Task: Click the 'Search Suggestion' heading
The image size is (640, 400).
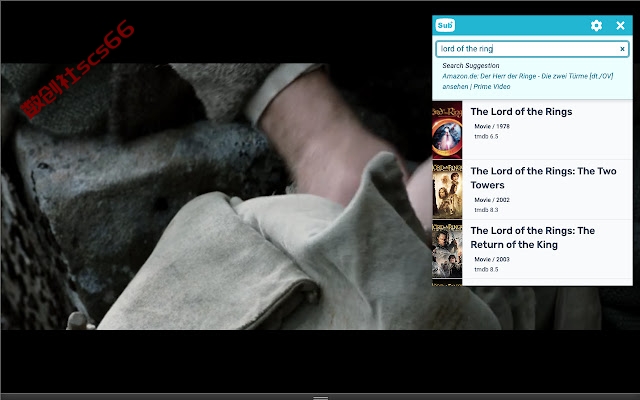Action: [471, 65]
